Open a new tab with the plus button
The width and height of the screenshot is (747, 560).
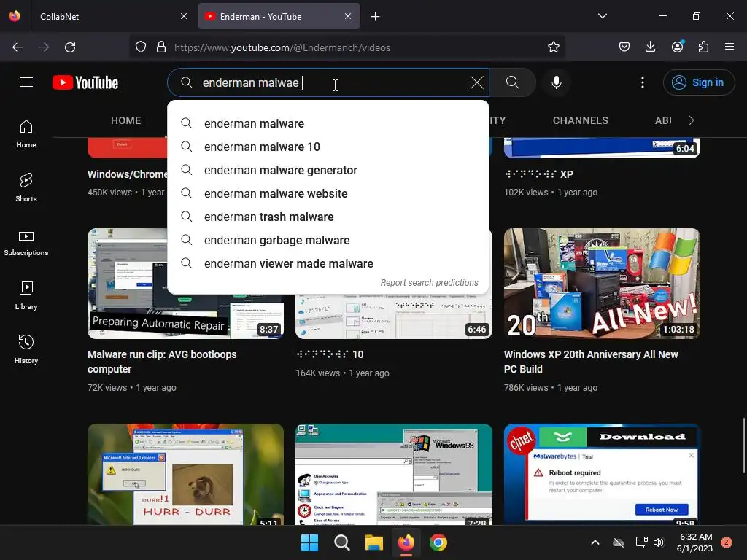click(376, 17)
